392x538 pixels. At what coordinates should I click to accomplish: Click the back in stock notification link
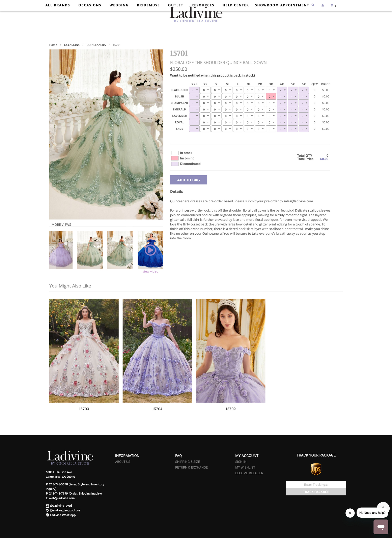(x=213, y=76)
